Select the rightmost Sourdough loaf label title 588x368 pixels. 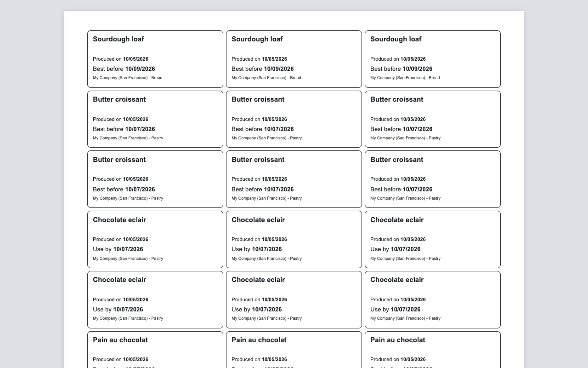[396, 39]
